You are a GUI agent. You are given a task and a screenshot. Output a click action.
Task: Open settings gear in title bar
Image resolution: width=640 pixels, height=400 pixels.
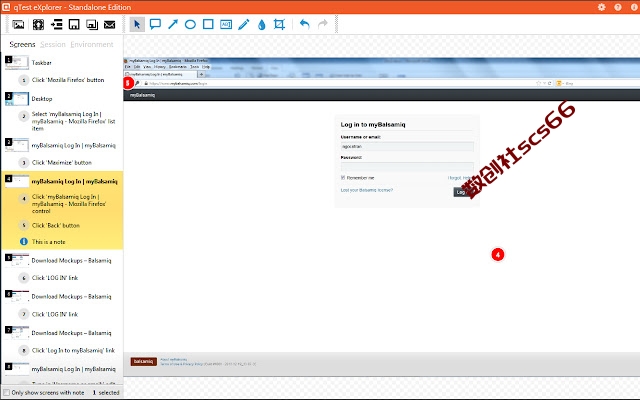[602, 7]
